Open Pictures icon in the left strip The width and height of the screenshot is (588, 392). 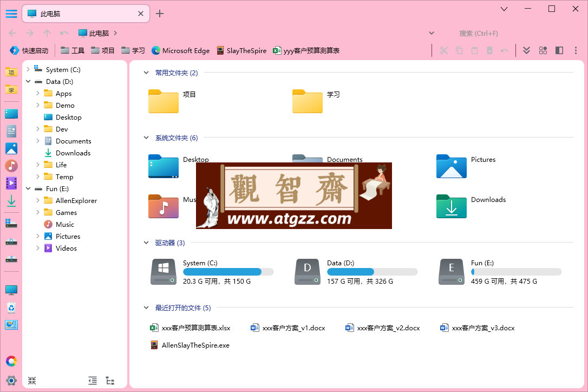(11, 148)
